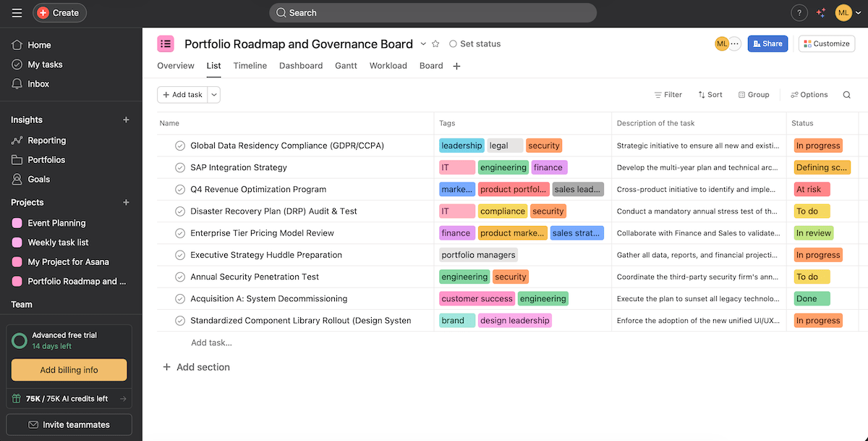Screen dimensions: 868x441
Task: Click the AI sparkles icon in the top bar
Action: pos(820,12)
